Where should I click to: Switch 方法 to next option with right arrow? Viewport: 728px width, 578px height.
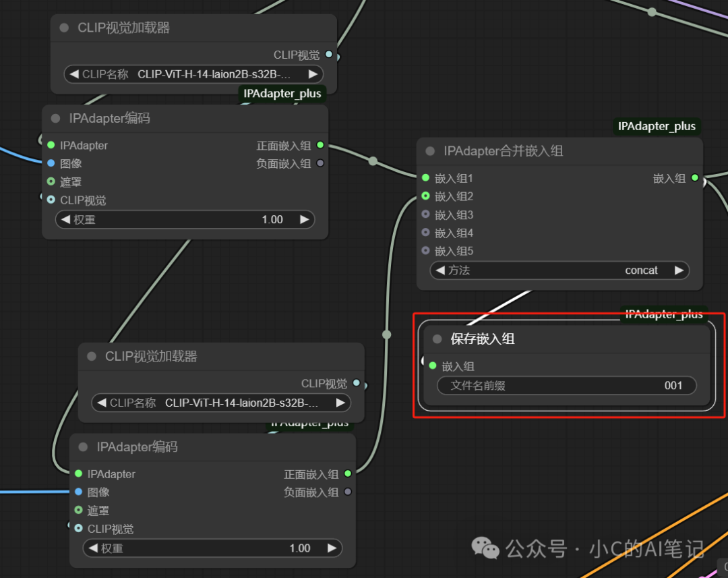[x=679, y=270]
